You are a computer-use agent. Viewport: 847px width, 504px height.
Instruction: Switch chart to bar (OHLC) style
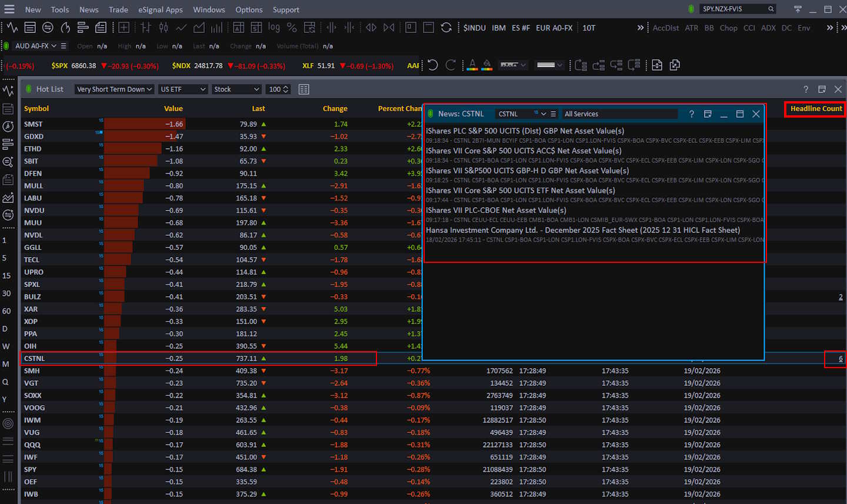[146, 28]
